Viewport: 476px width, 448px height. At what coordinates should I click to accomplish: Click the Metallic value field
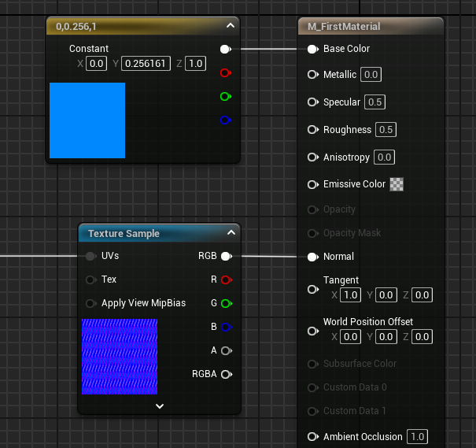(x=371, y=75)
